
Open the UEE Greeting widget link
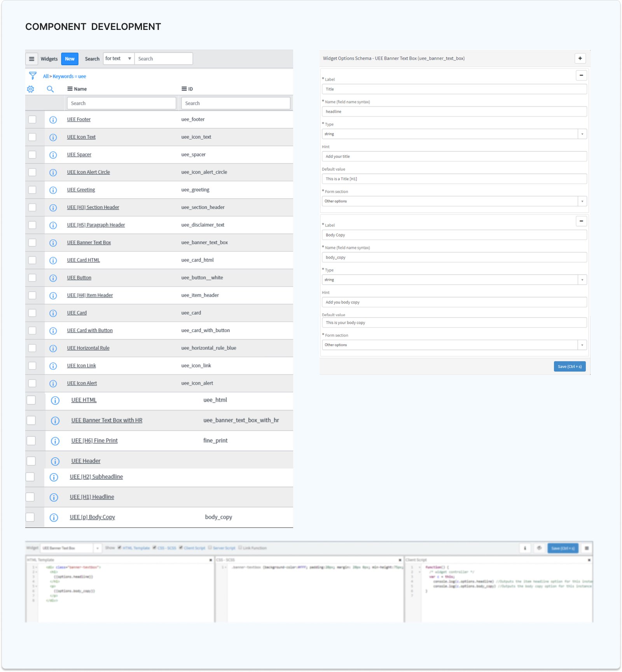coord(81,190)
